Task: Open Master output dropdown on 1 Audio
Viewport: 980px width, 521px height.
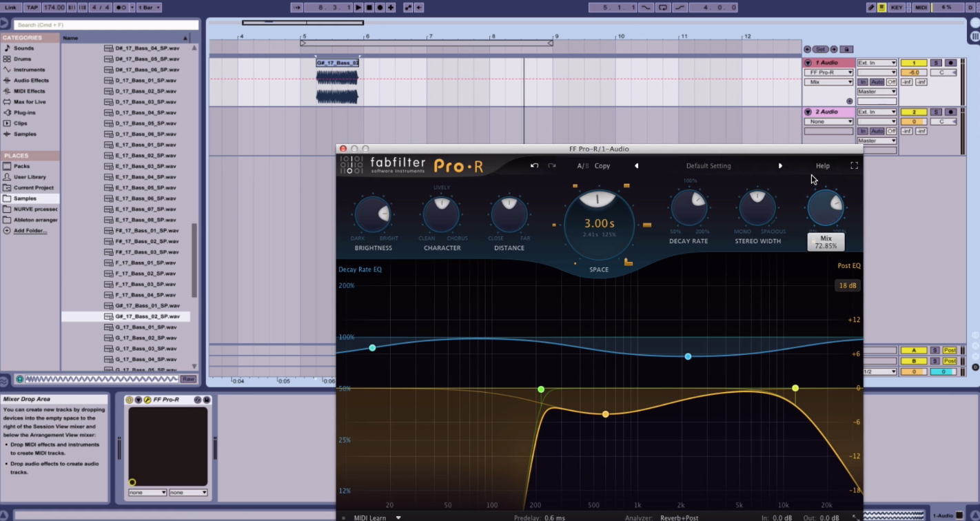Action: pyautogui.click(x=877, y=92)
